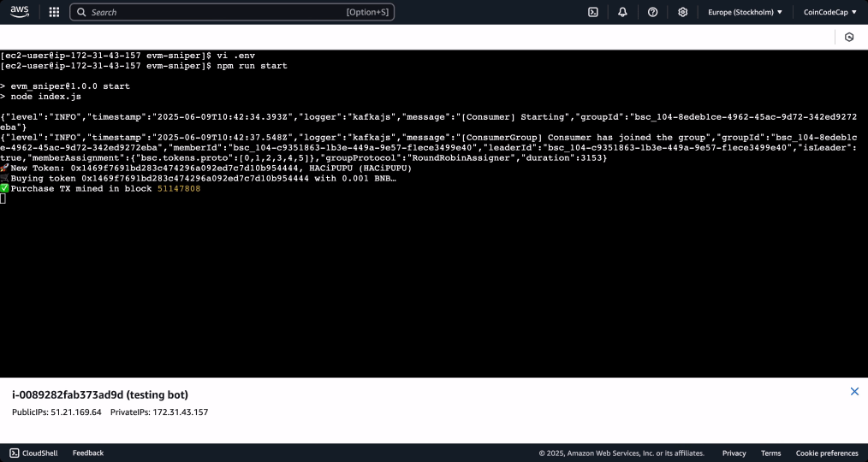Screen dimensions: 868x462
Task: Open CloudShell from the bottom footer bar
Action: pyautogui.click(x=33, y=453)
